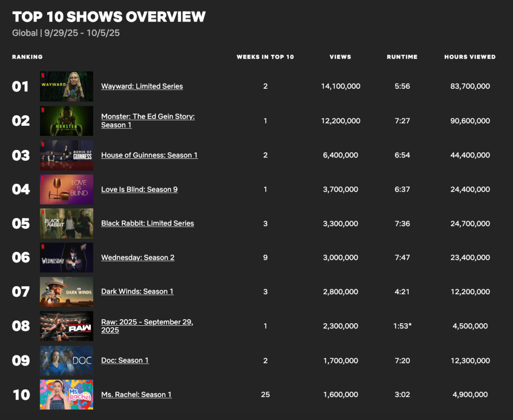Click hours viewed 24,700,000
Screen dimensions: 513x420
(x=470, y=224)
